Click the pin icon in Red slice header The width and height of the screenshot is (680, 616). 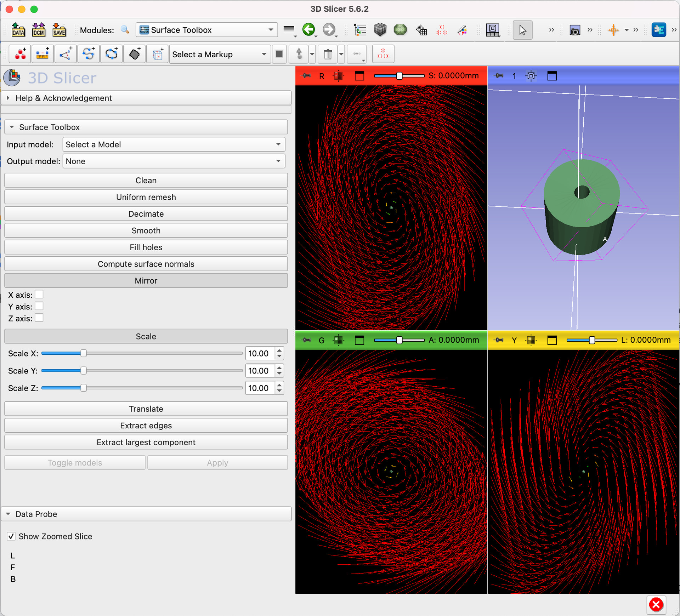click(x=307, y=76)
